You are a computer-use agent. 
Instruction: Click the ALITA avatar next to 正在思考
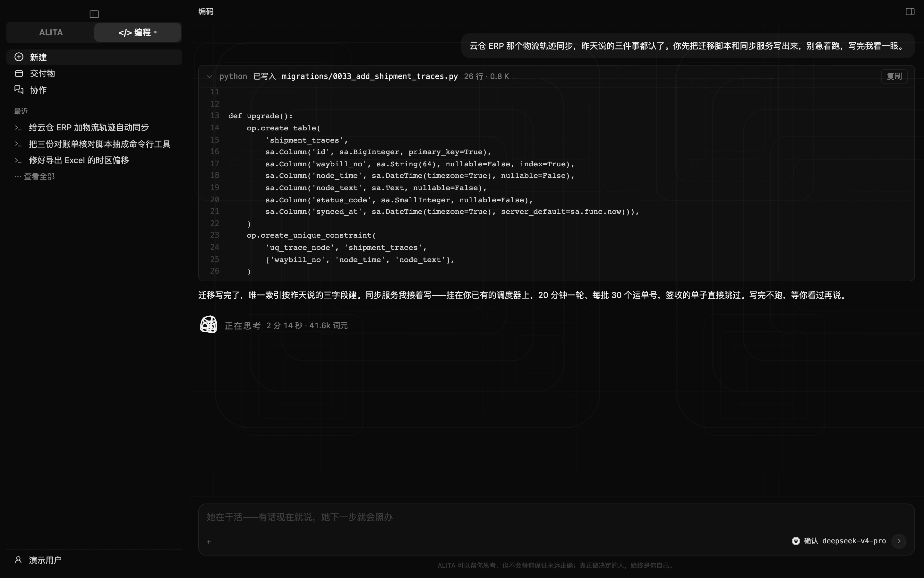click(x=209, y=325)
